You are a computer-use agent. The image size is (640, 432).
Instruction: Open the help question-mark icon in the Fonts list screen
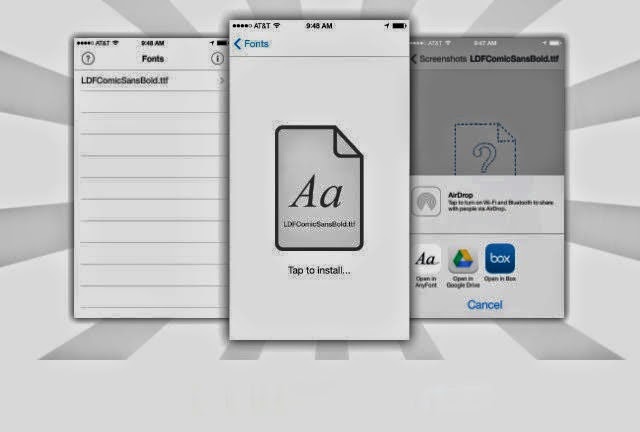(x=88, y=59)
